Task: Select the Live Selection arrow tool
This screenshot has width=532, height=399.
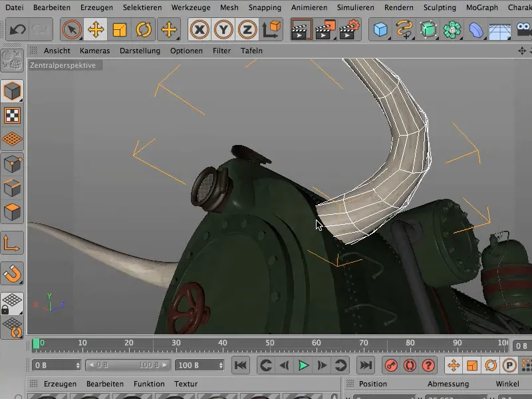Action: [72, 30]
